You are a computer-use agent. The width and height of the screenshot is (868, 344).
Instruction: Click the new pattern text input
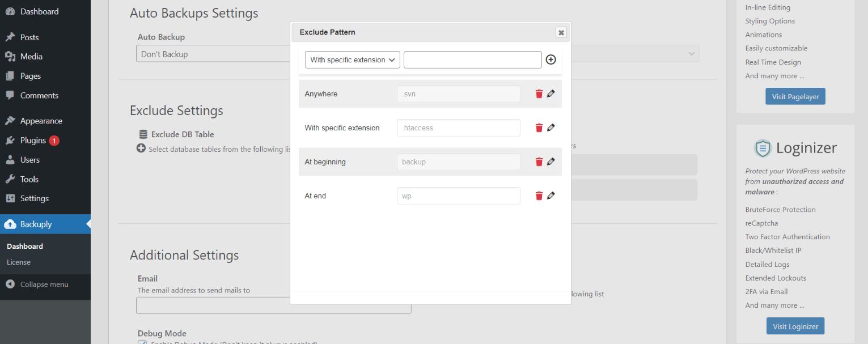coord(472,59)
